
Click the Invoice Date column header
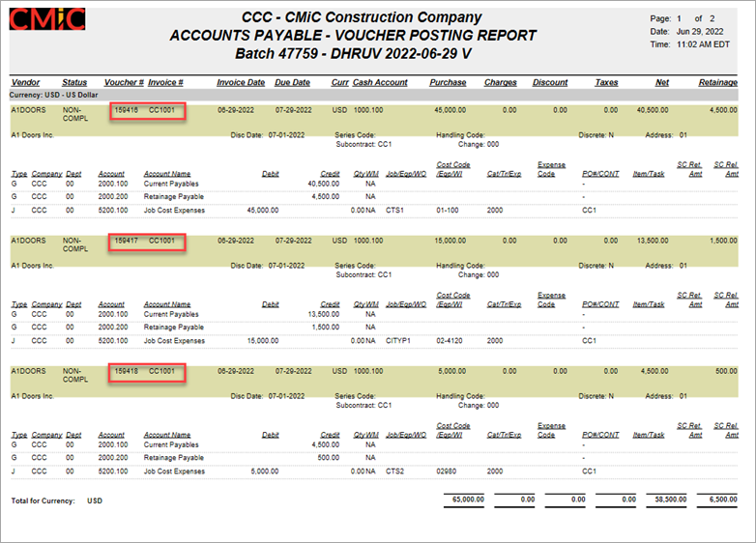point(241,82)
